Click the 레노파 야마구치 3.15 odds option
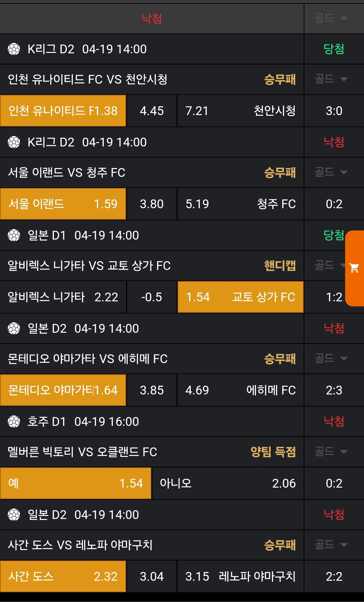This screenshot has width=364, height=602. pyautogui.click(x=240, y=577)
